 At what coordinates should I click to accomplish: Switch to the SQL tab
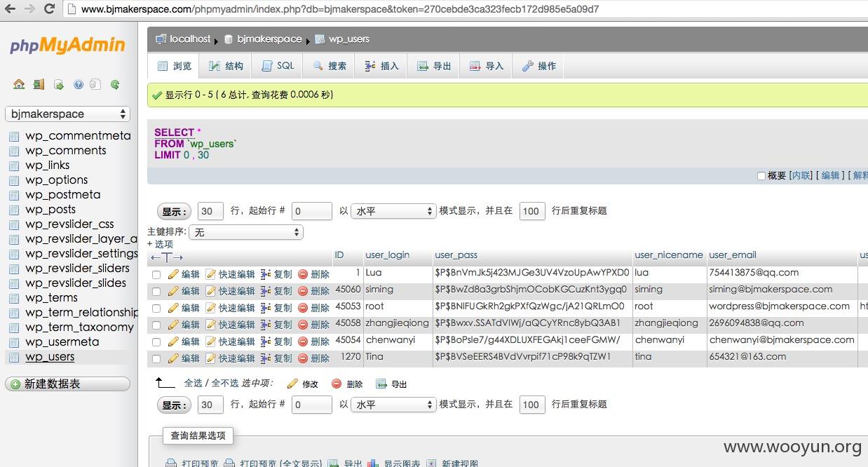(278, 66)
